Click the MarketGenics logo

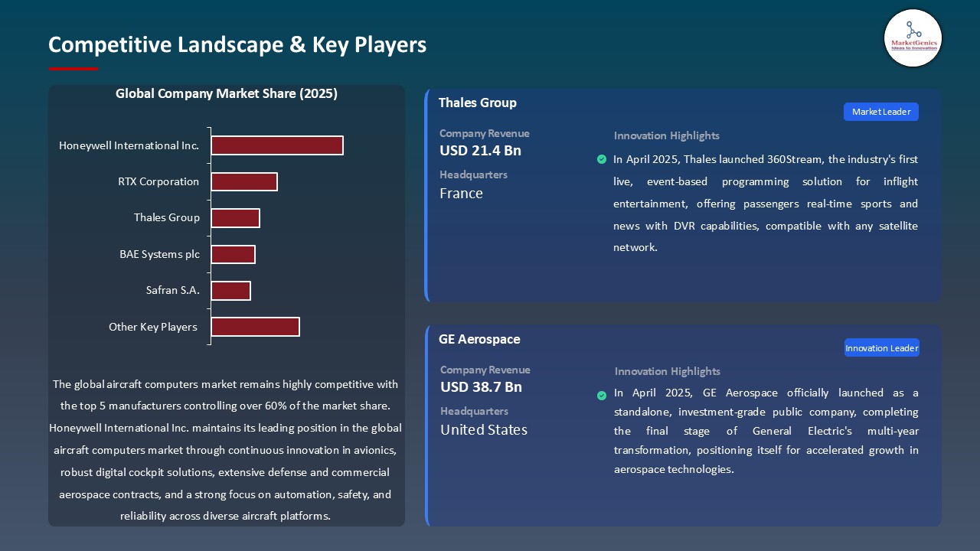913,38
